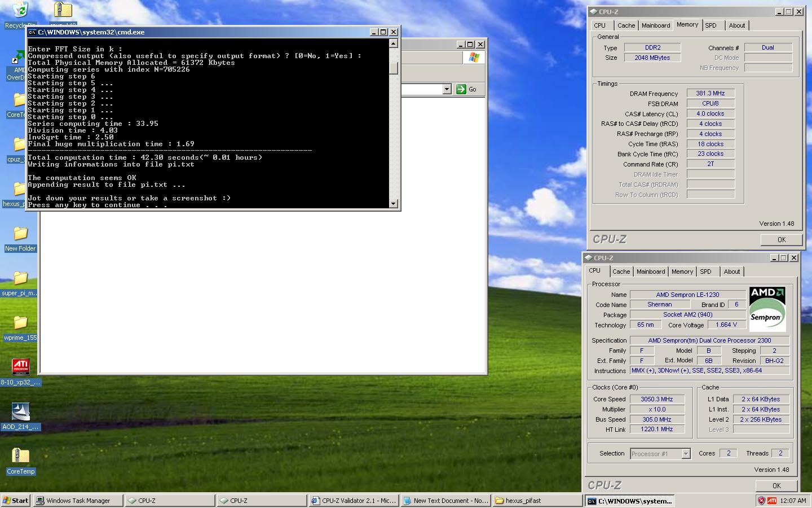Click the Code Name value Sherman
Image resolution: width=812 pixels, height=508 pixels.
click(659, 305)
